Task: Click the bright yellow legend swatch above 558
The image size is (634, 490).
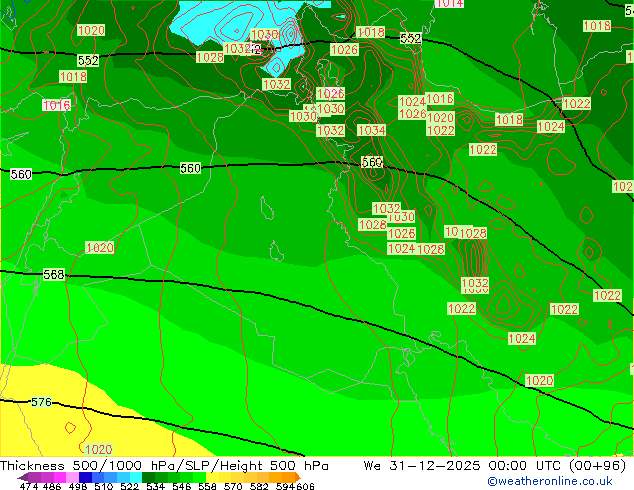Action: click(x=212, y=477)
